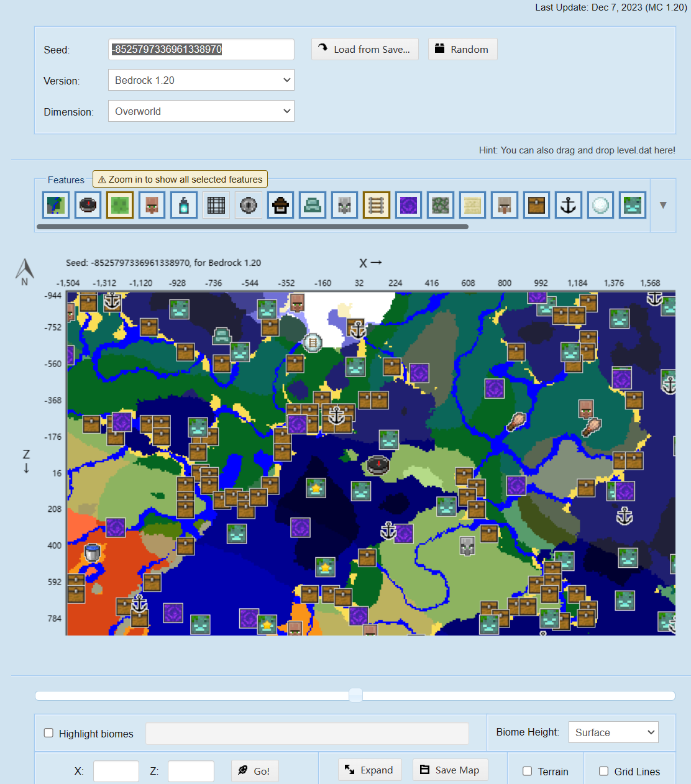Toggle the Slime Chunks feature icon

(120, 205)
